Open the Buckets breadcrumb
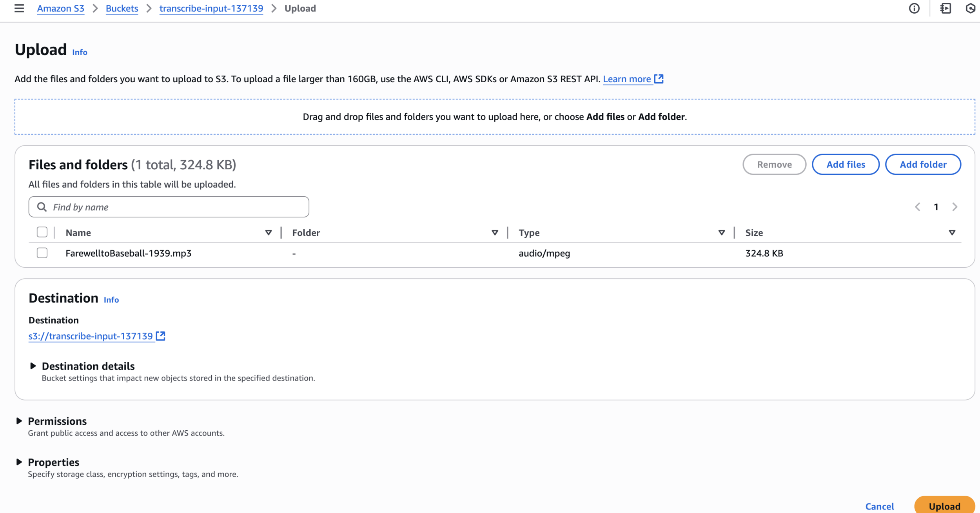 point(122,8)
